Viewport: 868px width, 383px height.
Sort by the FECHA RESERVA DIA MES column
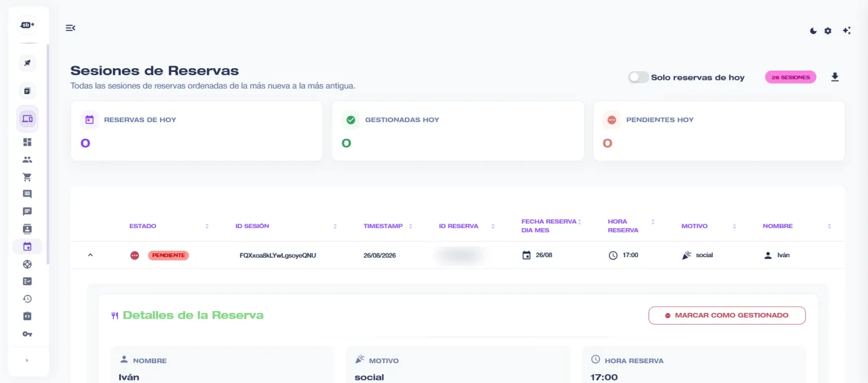580,222
